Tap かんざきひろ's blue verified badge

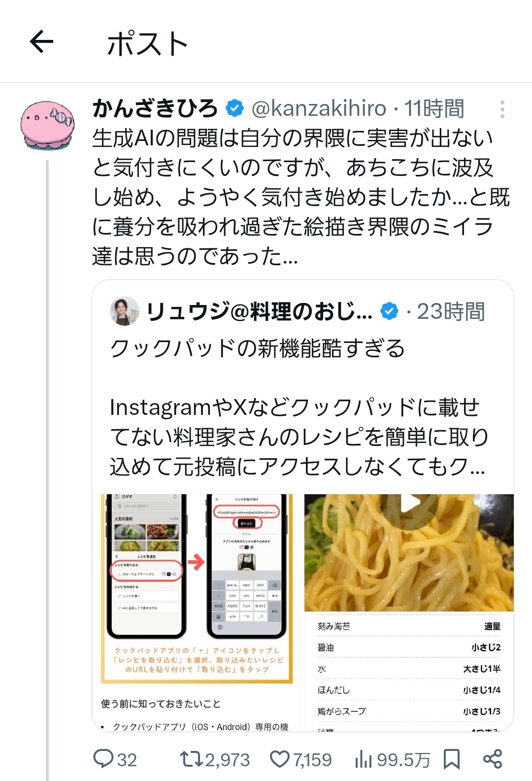point(235,108)
